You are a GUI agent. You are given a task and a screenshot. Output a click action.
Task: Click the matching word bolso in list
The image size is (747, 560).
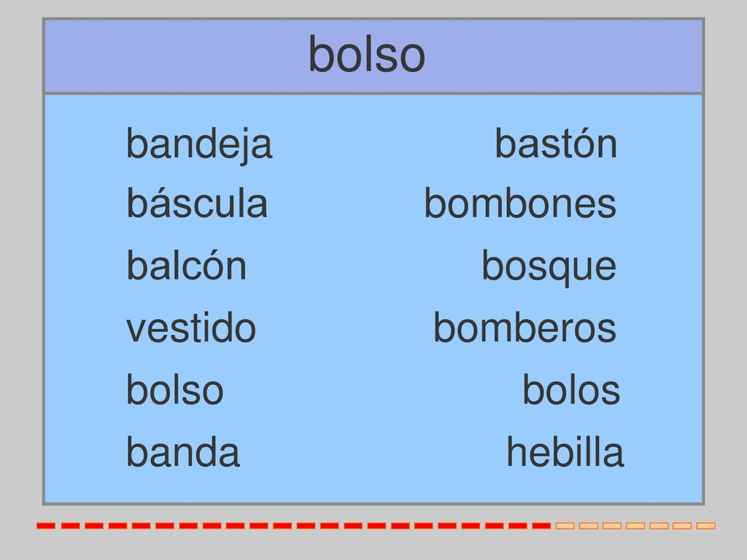tap(175, 390)
